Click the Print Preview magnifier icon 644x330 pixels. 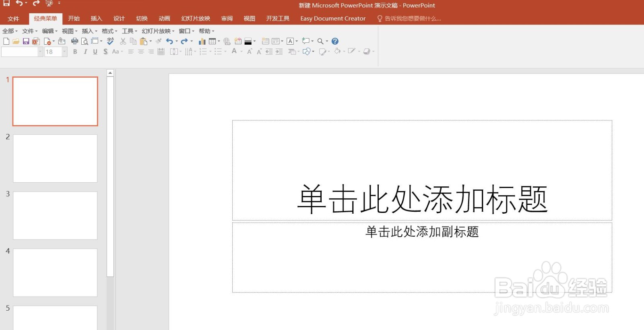point(85,41)
